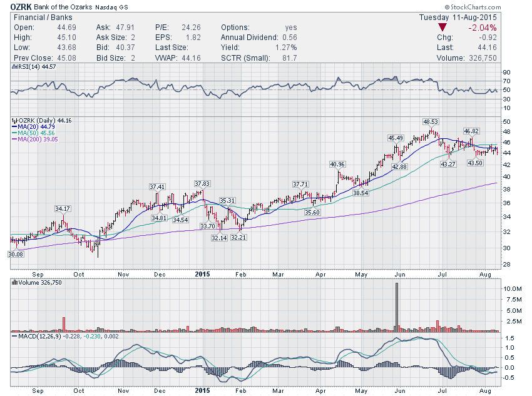This screenshot has height=396, width=532.
Task: Click the 42.88 price low label
Action: click(399, 166)
